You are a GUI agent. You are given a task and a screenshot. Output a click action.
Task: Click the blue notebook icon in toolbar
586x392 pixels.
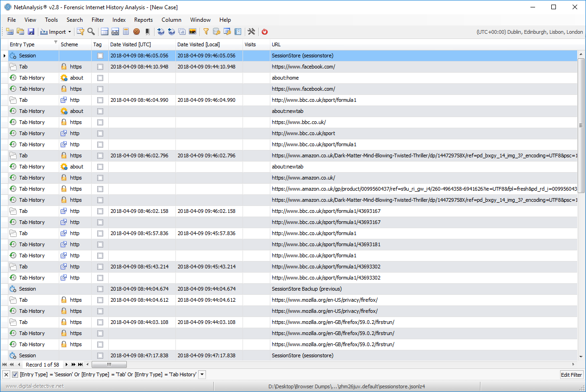click(x=238, y=32)
